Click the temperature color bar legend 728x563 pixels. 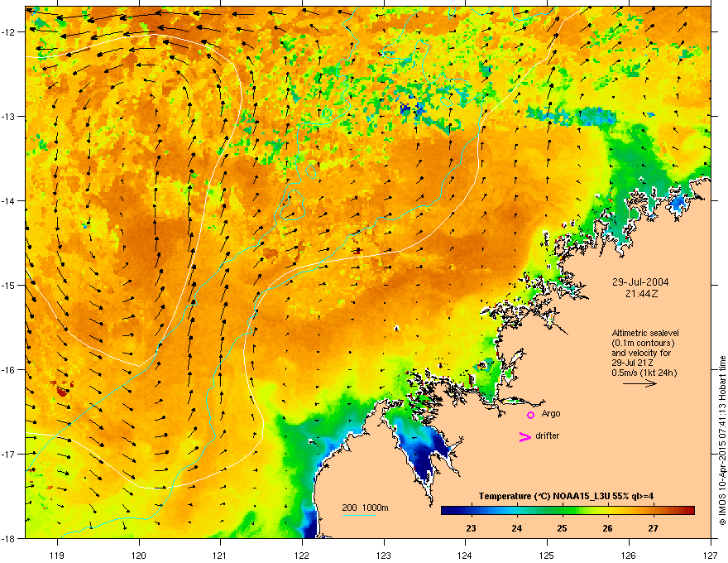tap(568, 511)
